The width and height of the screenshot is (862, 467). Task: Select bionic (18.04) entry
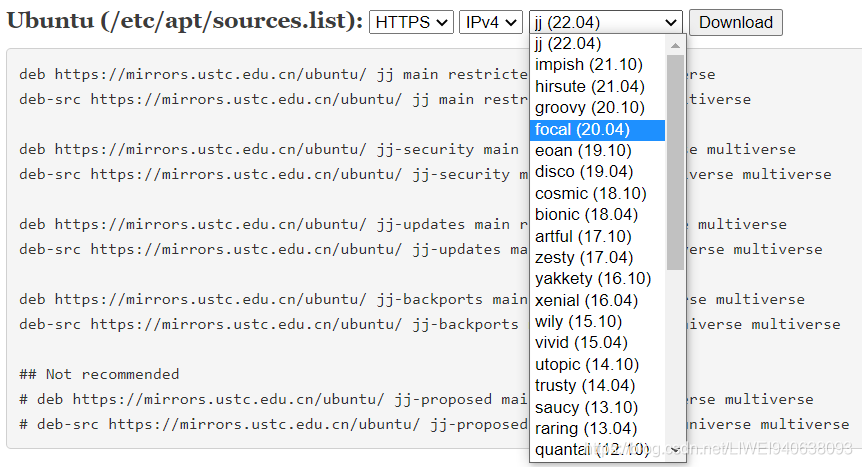point(597,215)
